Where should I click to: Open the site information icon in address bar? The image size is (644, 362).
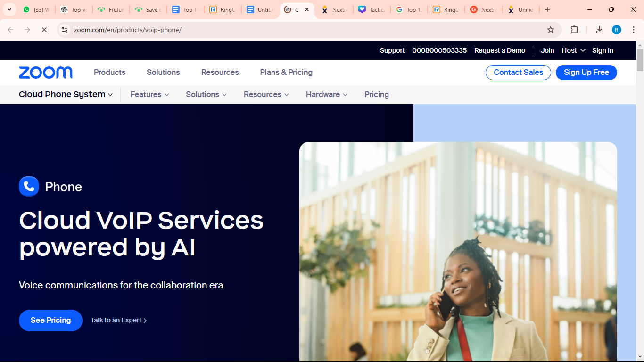coord(65,30)
